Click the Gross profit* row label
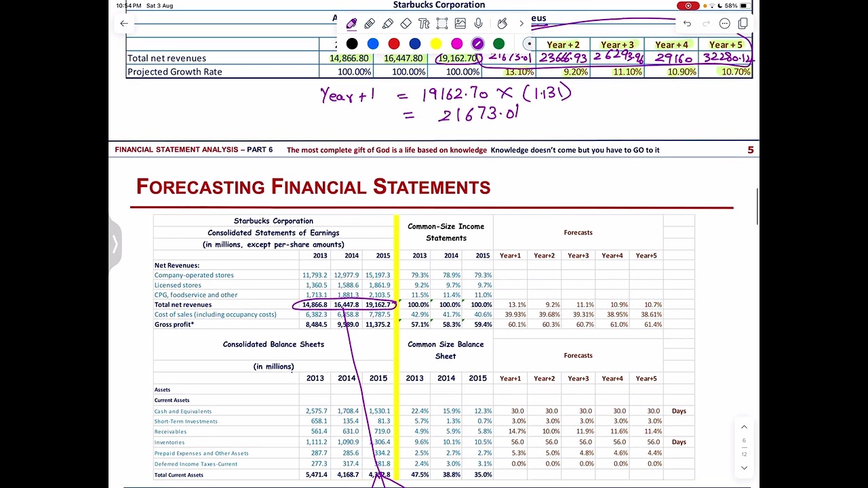The height and width of the screenshot is (488, 868). coord(174,325)
